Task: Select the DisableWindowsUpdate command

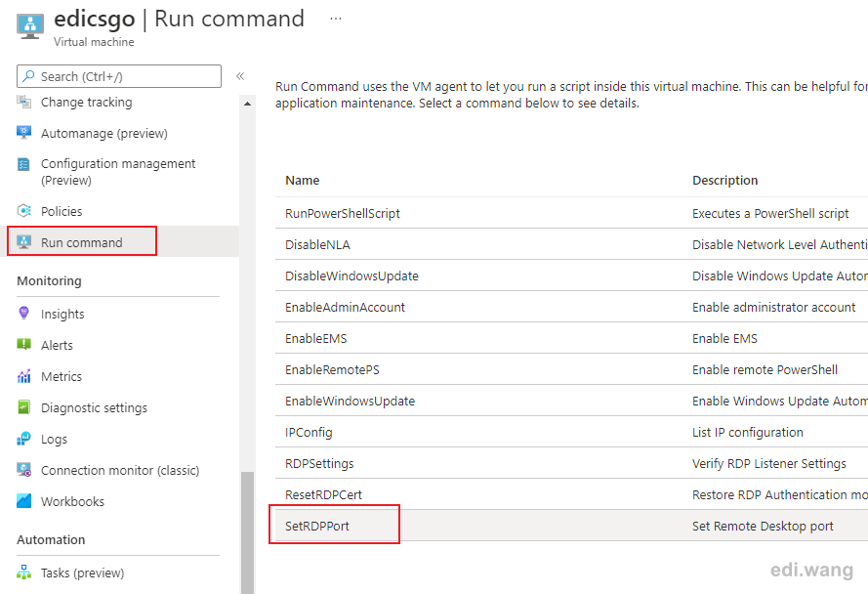Action: (x=351, y=276)
